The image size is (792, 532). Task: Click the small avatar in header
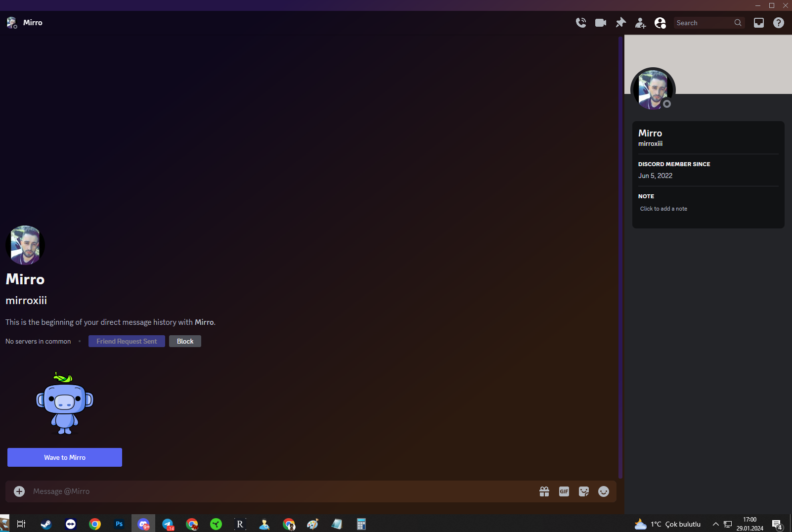12,23
